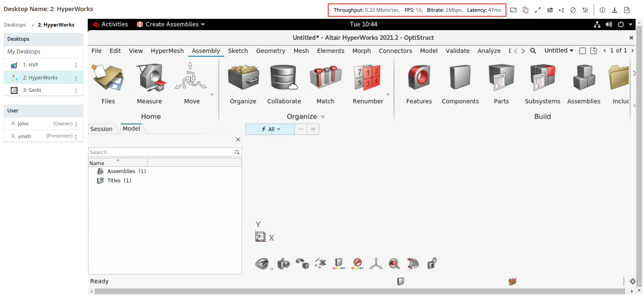
Task: Expand the Organize group dropdown arrow
Action: click(323, 117)
